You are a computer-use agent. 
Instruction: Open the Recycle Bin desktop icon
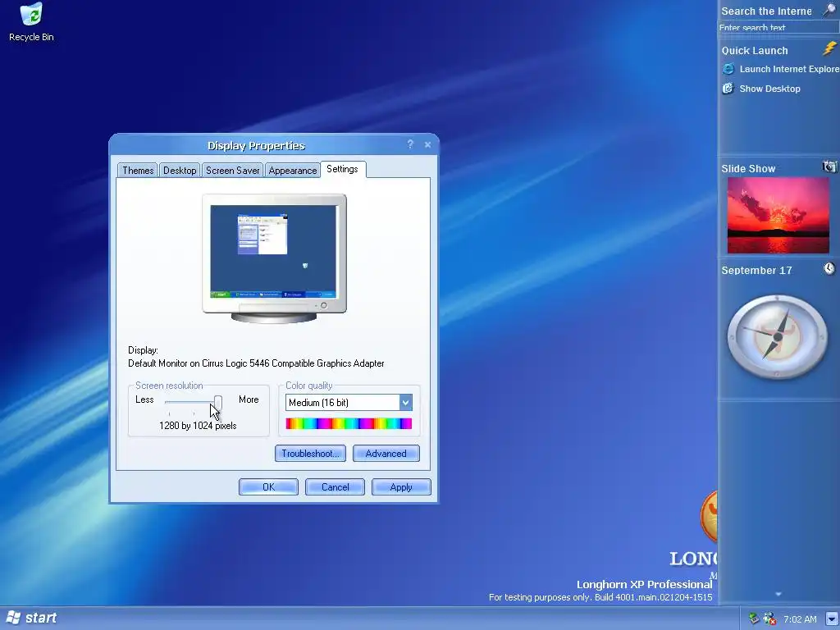click(x=31, y=22)
